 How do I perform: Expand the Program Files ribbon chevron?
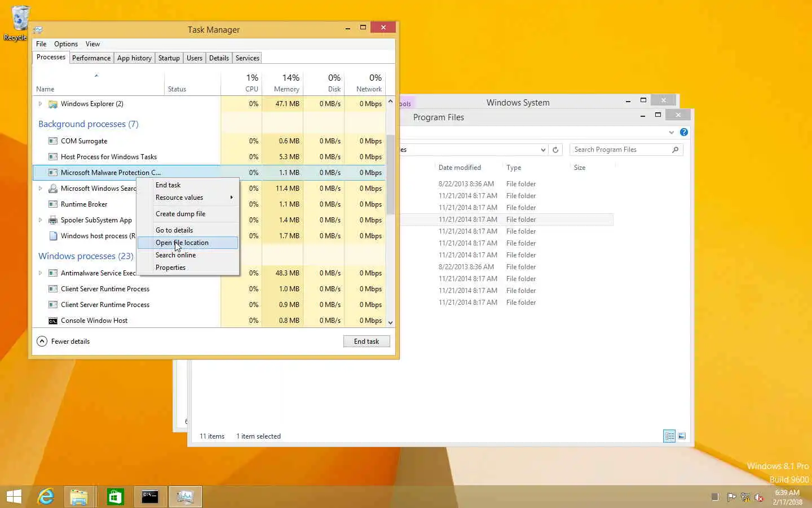click(x=671, y=132)
